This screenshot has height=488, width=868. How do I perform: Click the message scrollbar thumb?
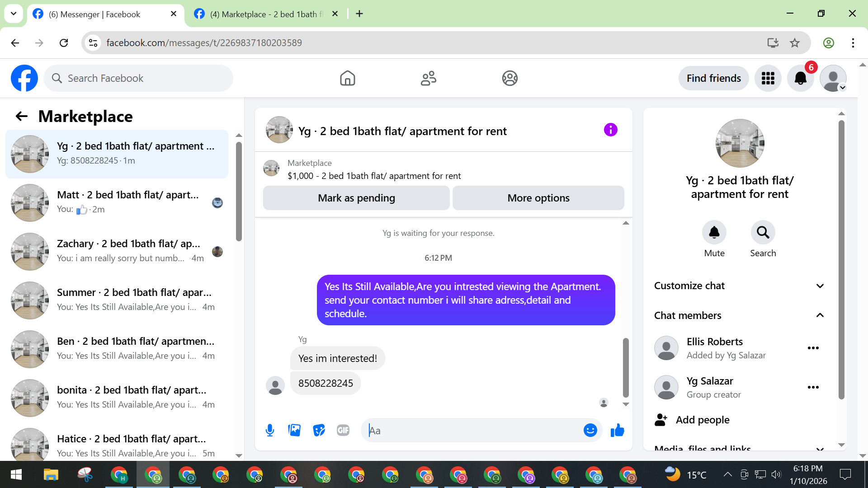tap(626, 367)
